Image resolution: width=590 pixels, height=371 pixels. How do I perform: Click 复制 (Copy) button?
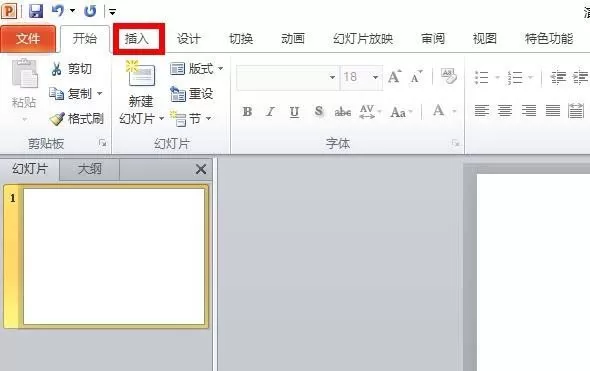click(x=71, y=93)
